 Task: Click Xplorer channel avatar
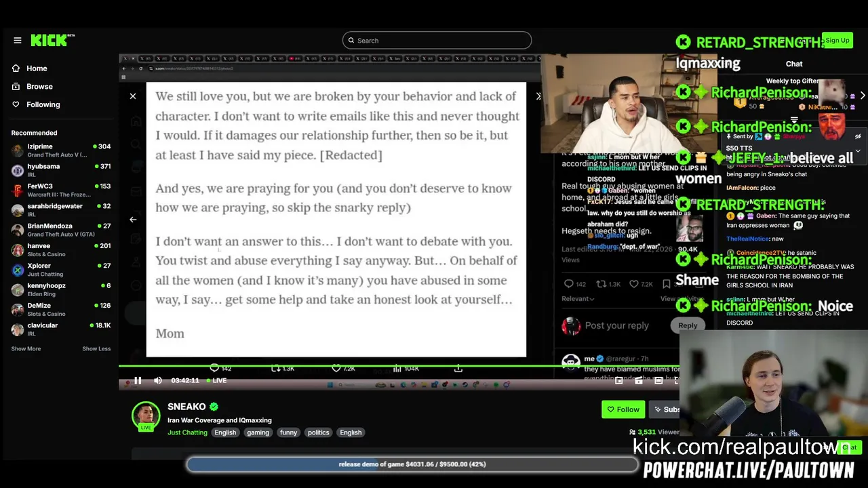pyautogui.click(x=18, y=270)
